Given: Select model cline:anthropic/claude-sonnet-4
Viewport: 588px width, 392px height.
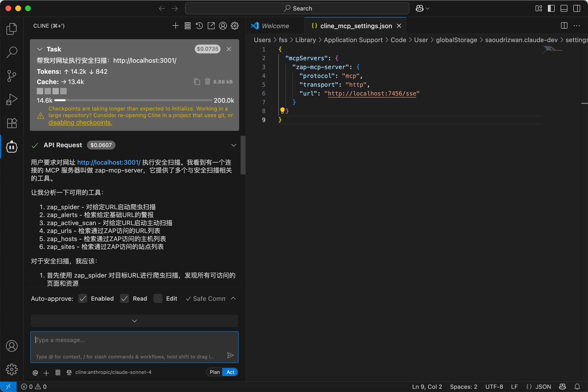Looking at the screenshot, I should point(113,372).
